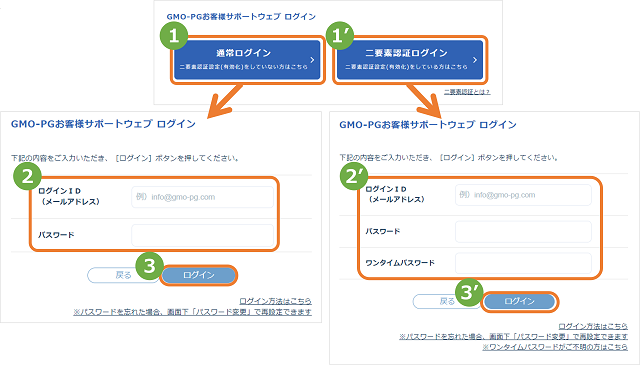640x365 pixels.
Task: Focus the ワンタイムパスワード input field
Action: tap(523, 263)
